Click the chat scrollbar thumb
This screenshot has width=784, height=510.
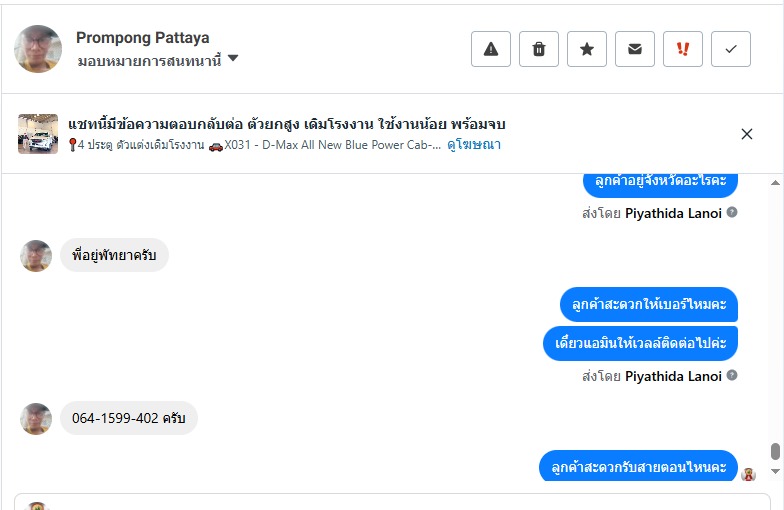click(x=775, y=452)
